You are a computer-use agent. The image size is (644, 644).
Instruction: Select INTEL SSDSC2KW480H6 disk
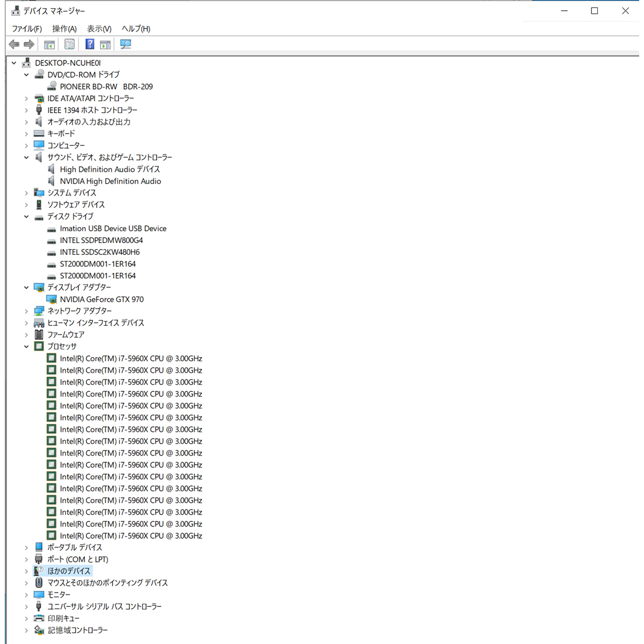point(100,252)
